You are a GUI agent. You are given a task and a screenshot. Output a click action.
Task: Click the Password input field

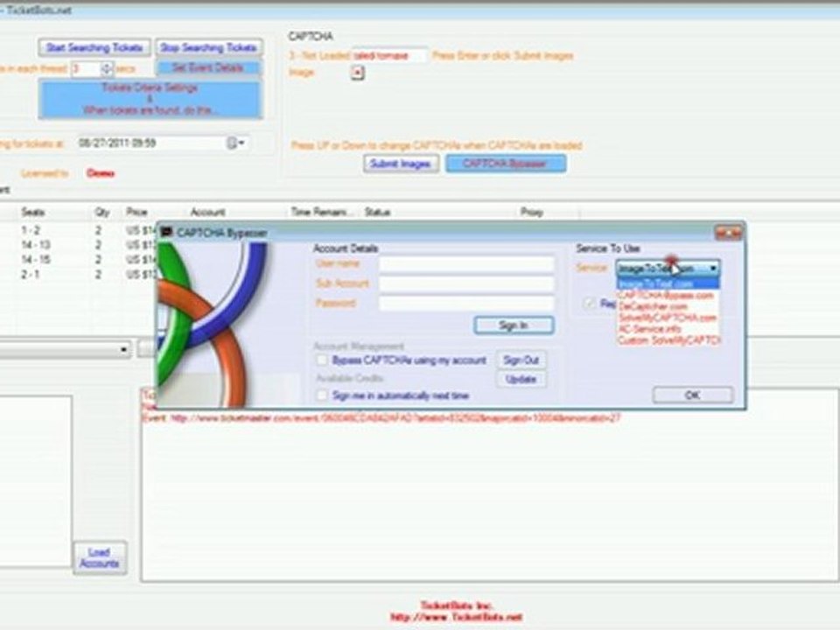pos(466,304)
